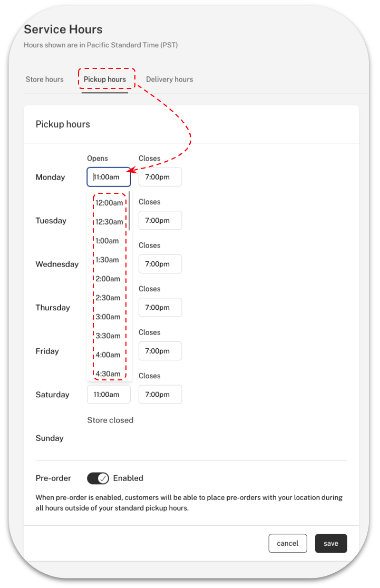Select 3:30am from the open list
The image size is (380, 588).
(x=108, y=336)
